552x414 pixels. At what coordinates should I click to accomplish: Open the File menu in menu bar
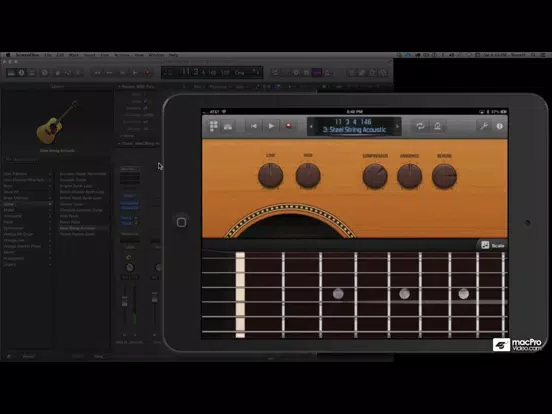pos(48,55)
